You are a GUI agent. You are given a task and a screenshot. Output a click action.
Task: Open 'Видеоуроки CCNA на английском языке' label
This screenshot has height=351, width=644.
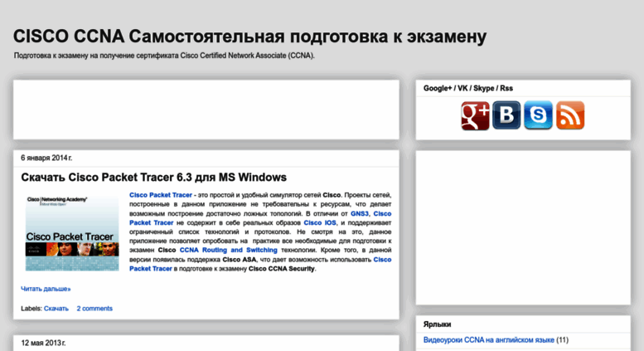click(489, 340)
